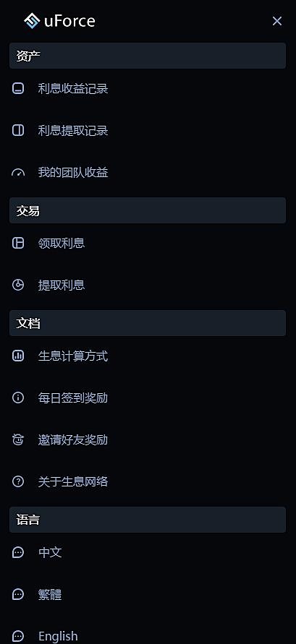Viewport: 296px width, 644px height.
Task: Open 利息收益记录 menu entry
Action: point(148,89)
